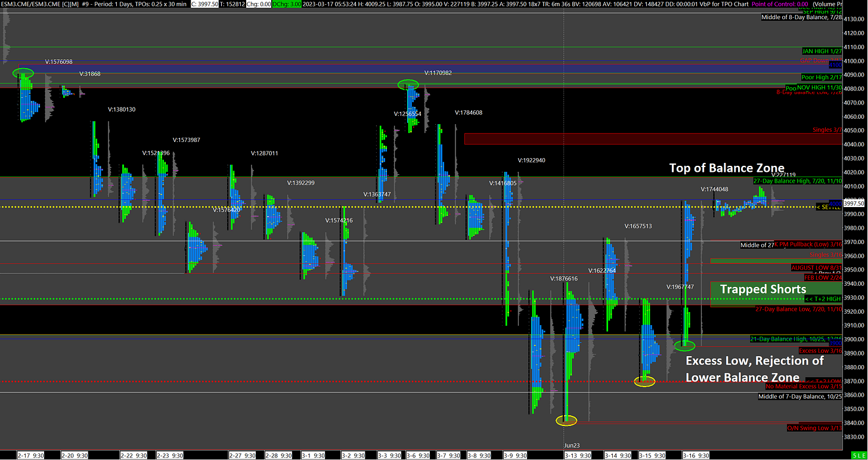Click volume label V:31868
This screenshot has height=460, width=868.
pyautogui.click(x=90, y=74)
